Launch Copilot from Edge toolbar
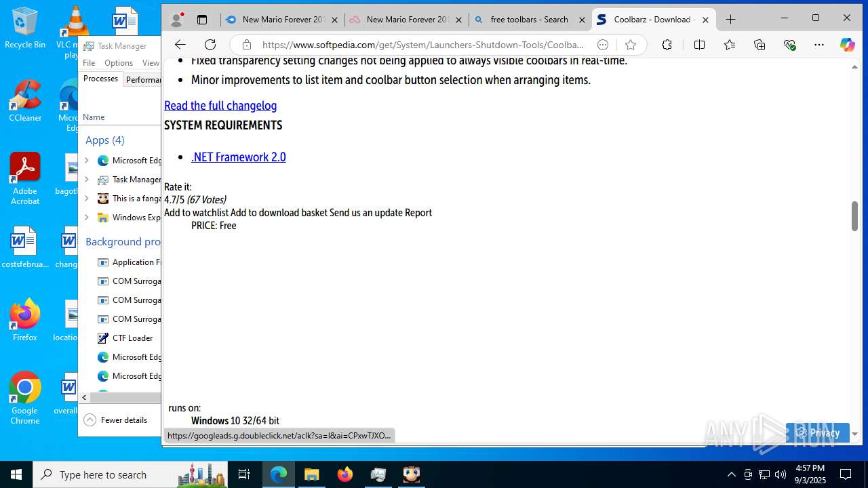Screen dimensions: 868x488 point(848,45)
